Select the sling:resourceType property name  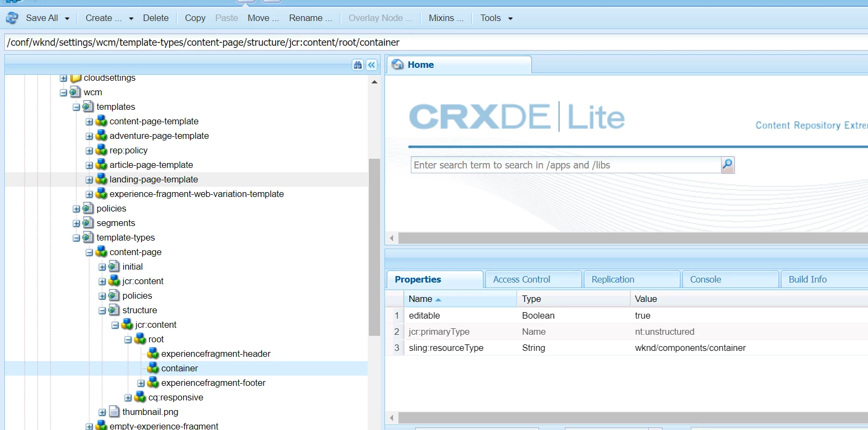[x=446, y=348]
